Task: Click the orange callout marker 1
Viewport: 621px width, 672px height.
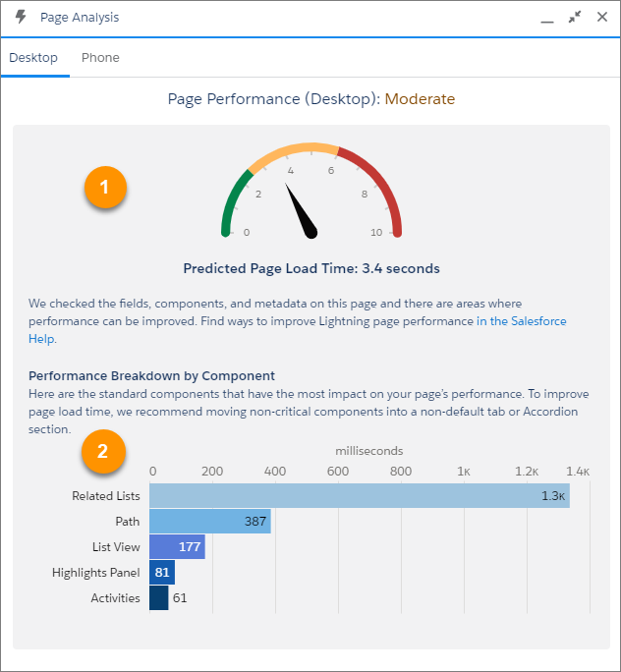Action: click(105, 188)
